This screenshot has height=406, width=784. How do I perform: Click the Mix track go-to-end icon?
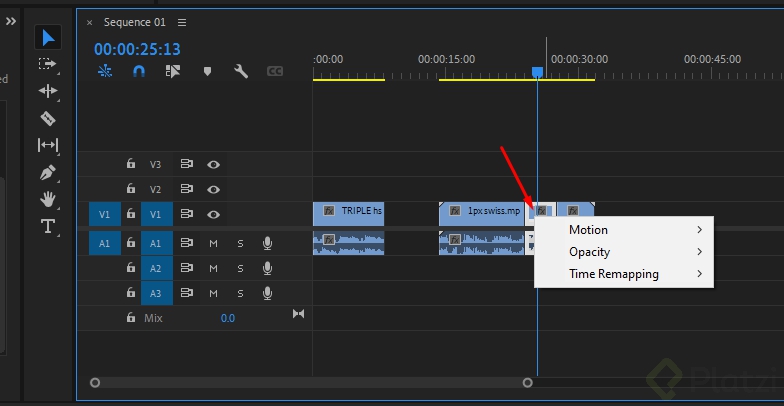[x=298, y=314]
